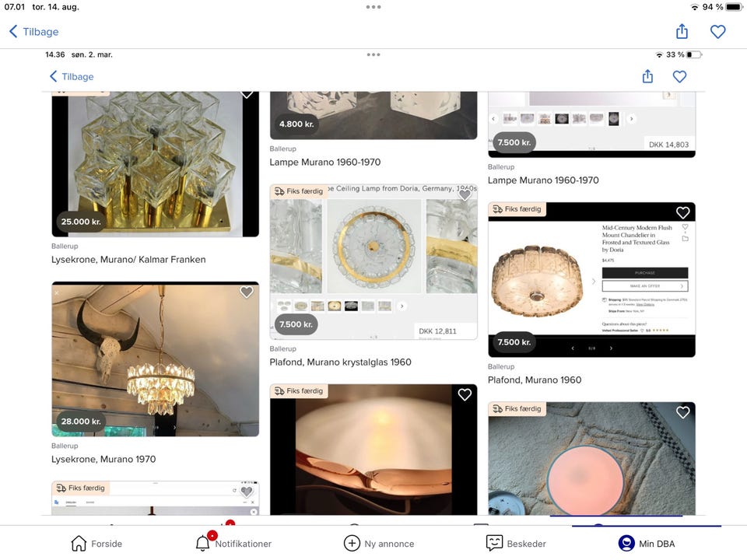This screenshot has height=560, width=747.
Task: Tap the previous-image chevron on Lampe Murano carousel
Action: [x=492, y=118]
